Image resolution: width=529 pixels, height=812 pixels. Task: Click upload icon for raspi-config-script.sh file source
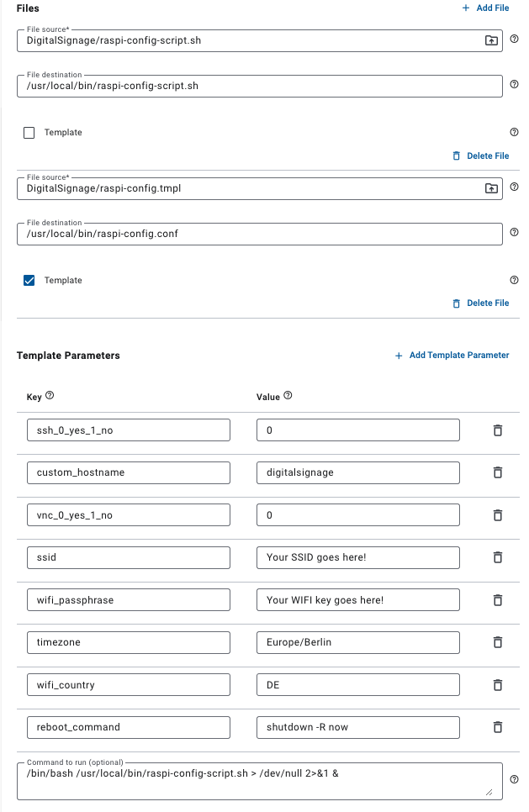point(491,40)
